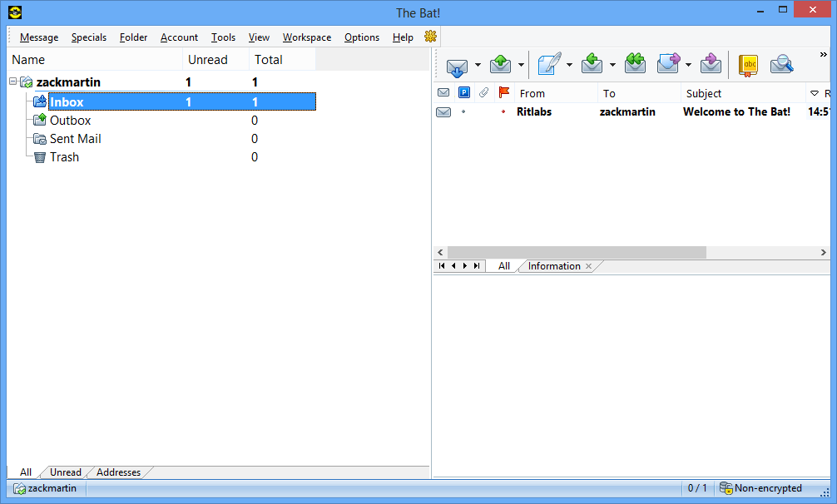Click the parked P column header
837x504 pixels.
click(x=464, y=93)
